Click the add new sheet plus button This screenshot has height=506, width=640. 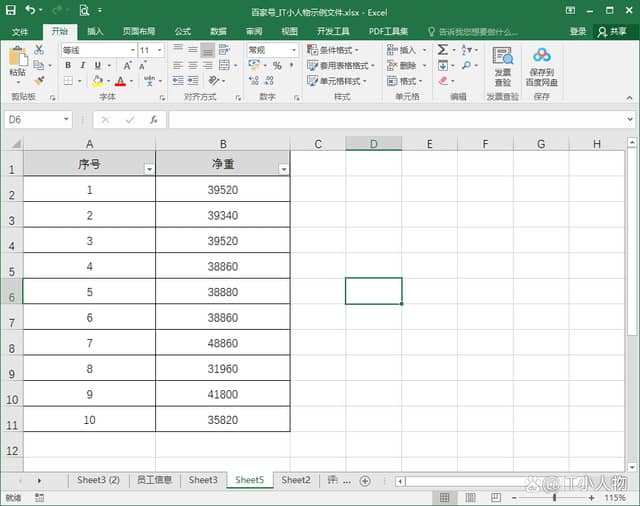point(364,481)
